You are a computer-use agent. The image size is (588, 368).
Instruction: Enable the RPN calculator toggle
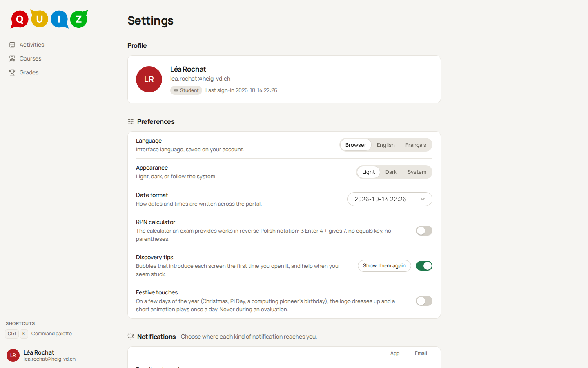[424, 231]
